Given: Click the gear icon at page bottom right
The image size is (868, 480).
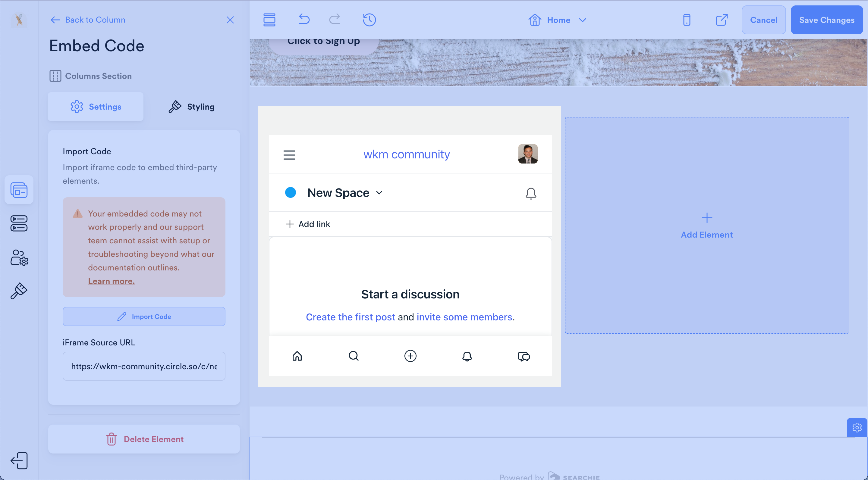Looking at the screenshot, I should pyautogui.click(x=857, y=428).
